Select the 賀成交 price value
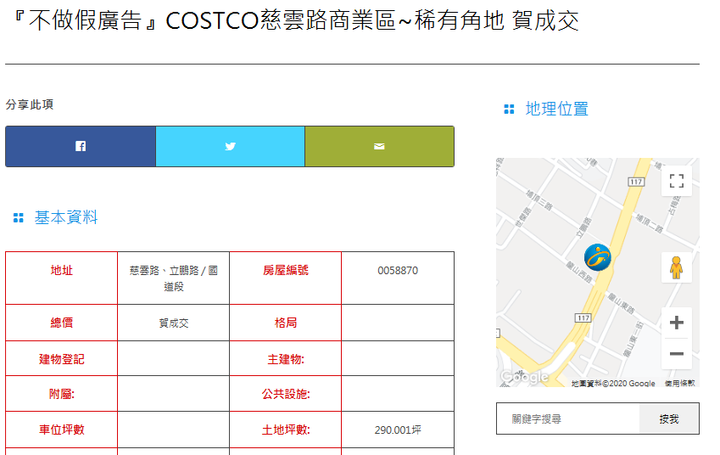This screenshot has width=720, height=455. tap(174, 323)
